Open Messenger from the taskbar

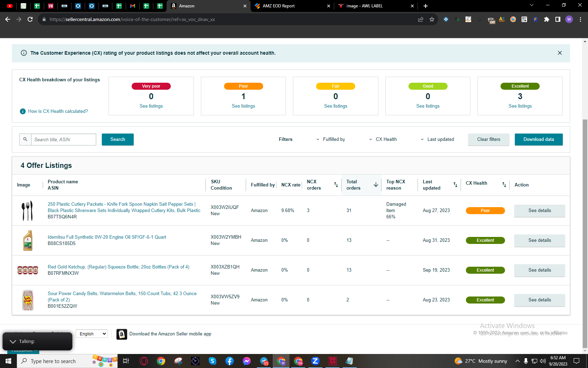[247, 361]
